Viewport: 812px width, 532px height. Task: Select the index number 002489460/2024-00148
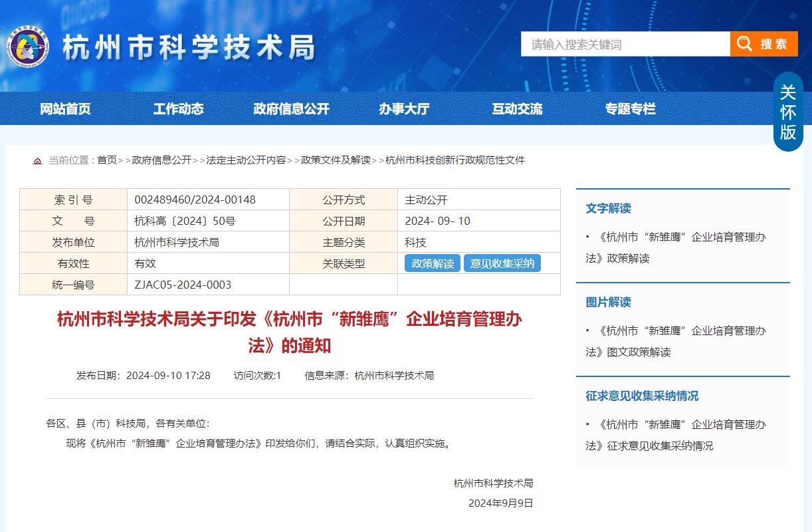[x=195, y=199]
